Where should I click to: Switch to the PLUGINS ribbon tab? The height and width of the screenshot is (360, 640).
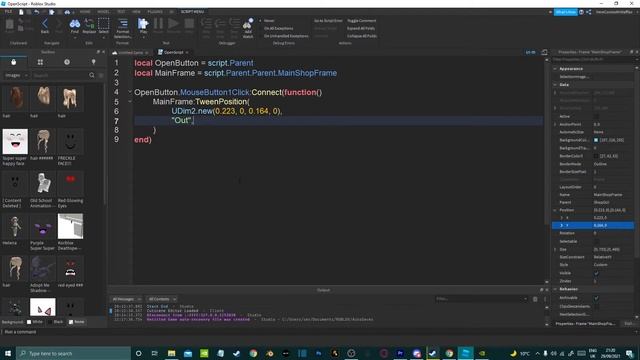click(x=155, y=12)
